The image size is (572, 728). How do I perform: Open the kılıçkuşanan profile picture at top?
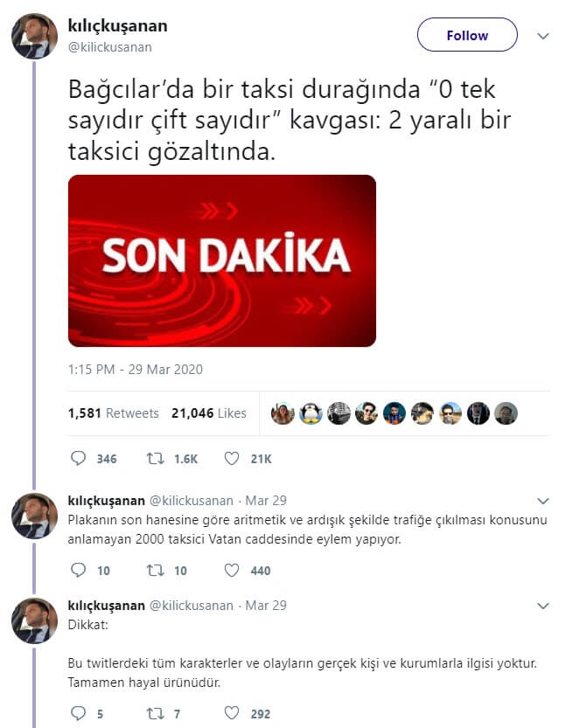(x=34, y=36)
